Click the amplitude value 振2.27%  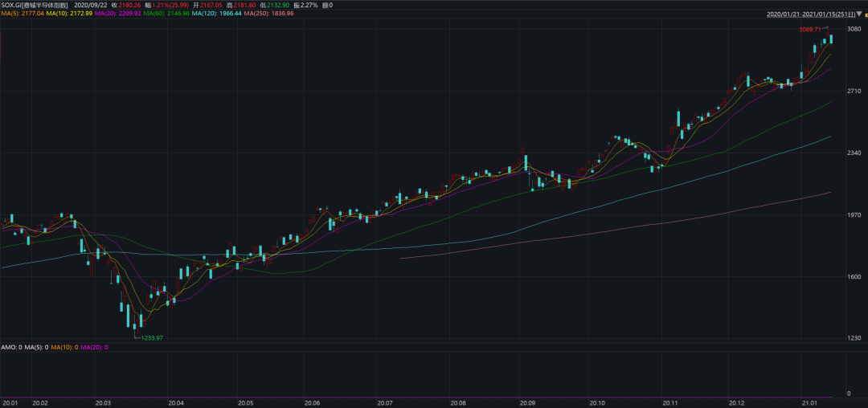[305, 5]
